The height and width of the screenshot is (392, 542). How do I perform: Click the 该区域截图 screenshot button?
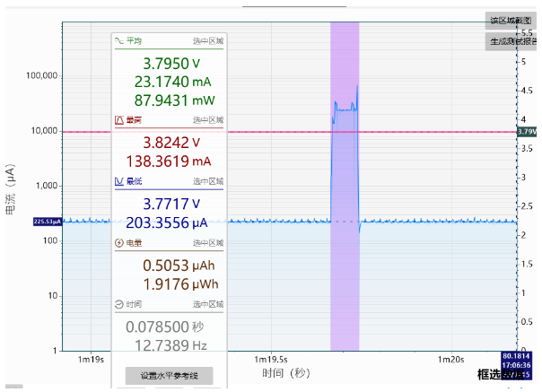[x=511, y=21]
